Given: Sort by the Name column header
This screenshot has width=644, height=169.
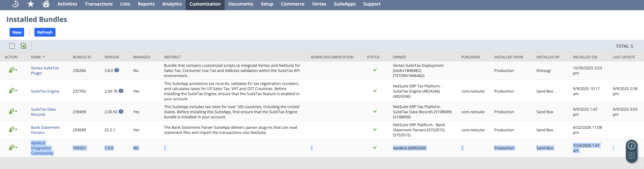Looking at the screenshot, I should (36, 57).
